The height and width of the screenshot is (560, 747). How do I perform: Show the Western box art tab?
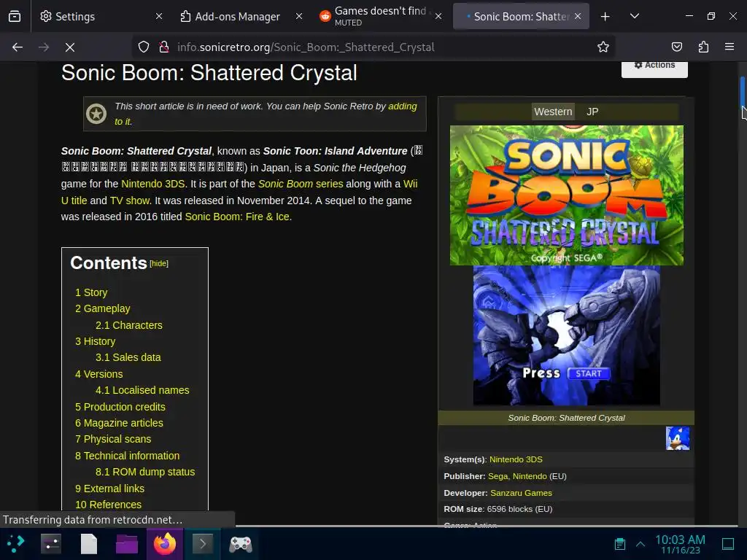tap(553, 112)
